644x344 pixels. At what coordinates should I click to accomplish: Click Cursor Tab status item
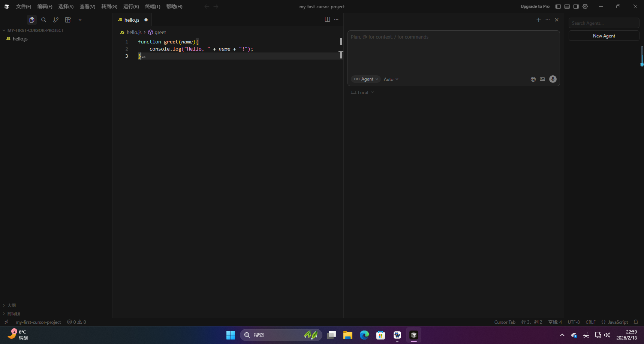pyautogui.click(x=505, y=322)
